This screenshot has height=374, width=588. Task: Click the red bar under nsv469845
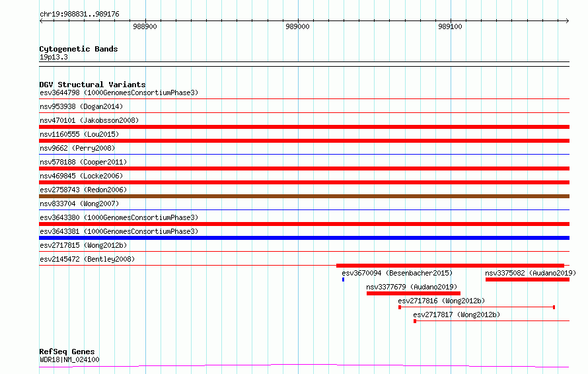[304, 182]
